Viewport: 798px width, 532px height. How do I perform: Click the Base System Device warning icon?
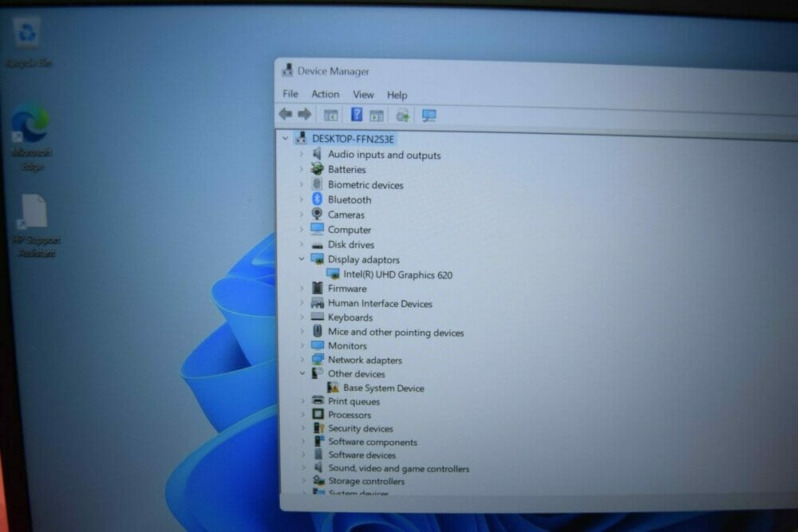[334, 387]
